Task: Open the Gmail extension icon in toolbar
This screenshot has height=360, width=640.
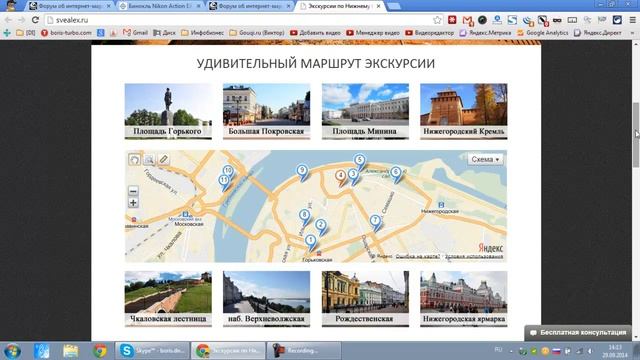Action: click(x=467, y=20)
